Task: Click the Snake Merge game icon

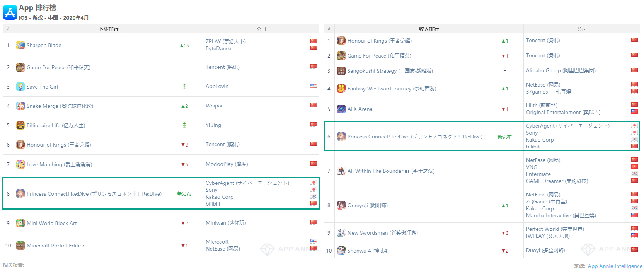Action: 20,106
